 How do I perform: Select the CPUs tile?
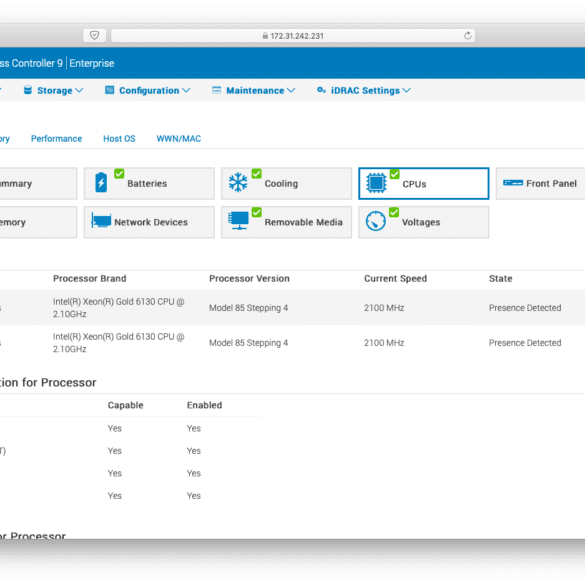tap(423, 183)
